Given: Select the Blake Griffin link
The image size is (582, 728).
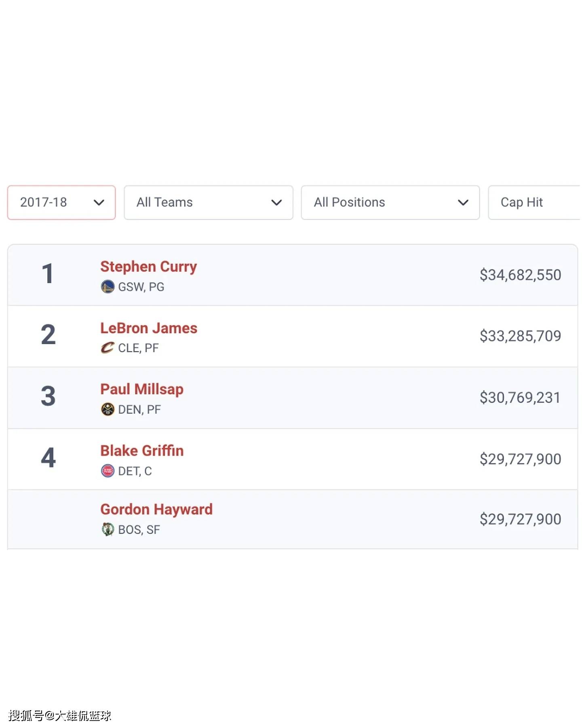Looking at the screenshot, I should 142,451.
